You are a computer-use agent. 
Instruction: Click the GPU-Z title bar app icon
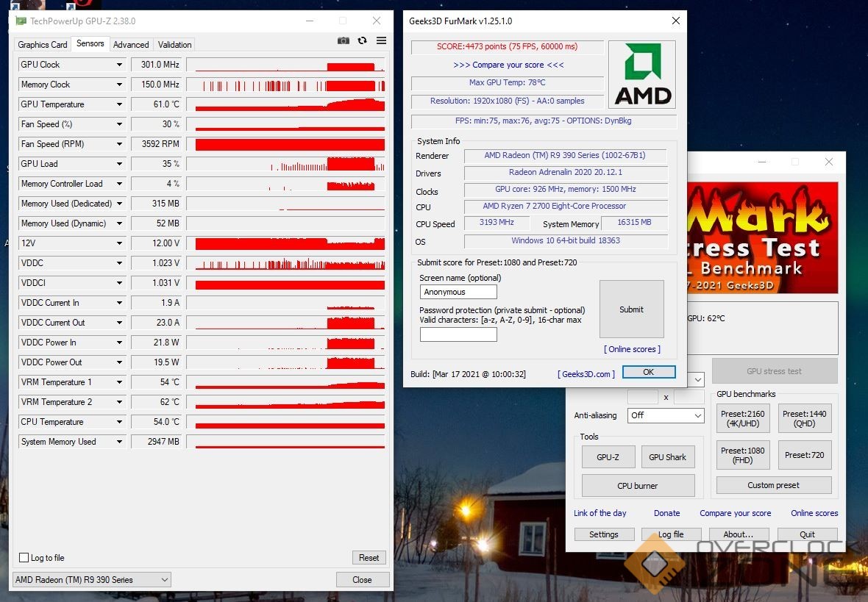click(21, 21)
